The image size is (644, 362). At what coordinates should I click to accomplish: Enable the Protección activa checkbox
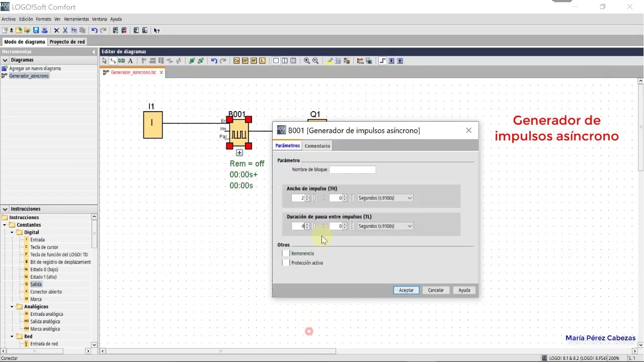(x=286, y=262)
